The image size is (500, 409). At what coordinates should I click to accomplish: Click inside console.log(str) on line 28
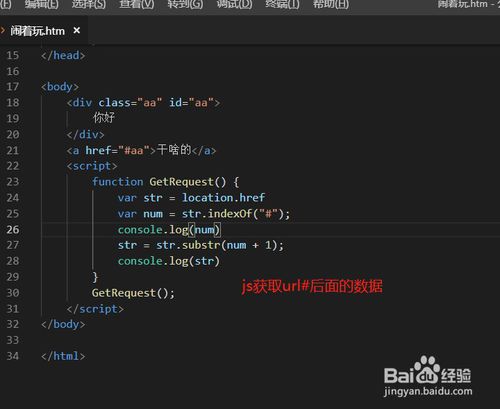[169, 261]
